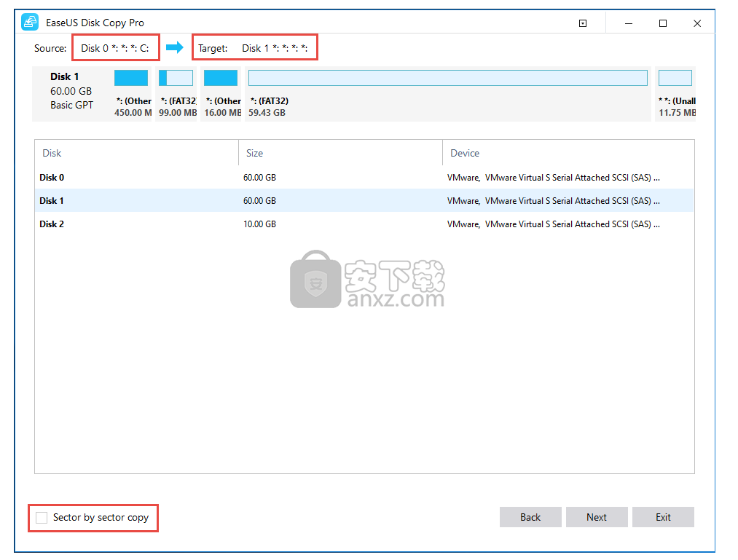The width and height of the screenshot is (738, 560).
Task: Click the Target Disk 1 label
Action: click(275, 48)
